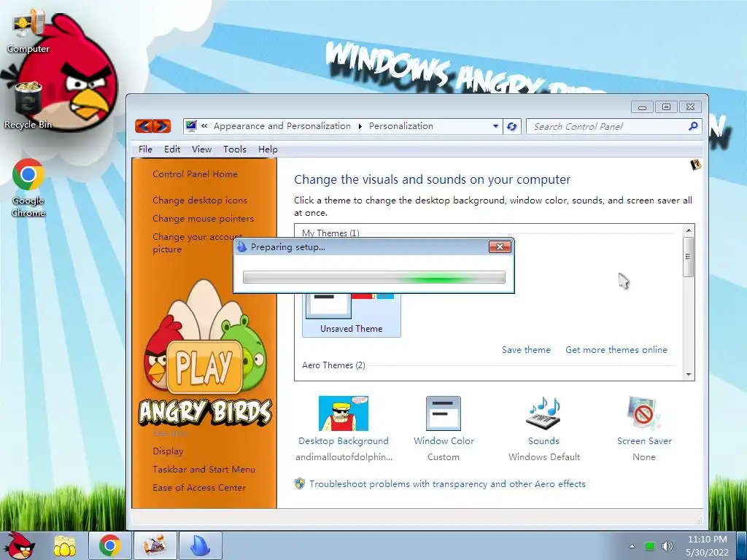Image resolution: width=747 pixels, height=560 pixels.
Task: Go forward with the right navigation arrow
Action: [162, 125]
